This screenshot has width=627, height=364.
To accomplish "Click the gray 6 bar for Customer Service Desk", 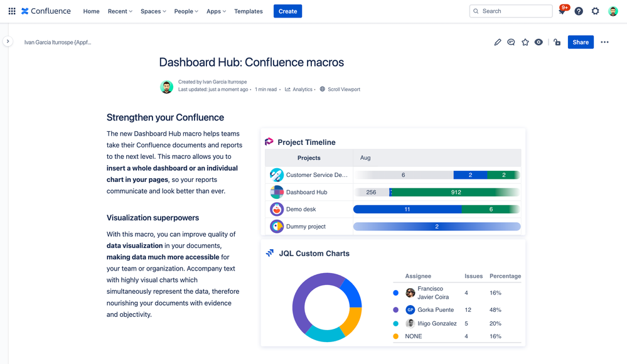I will pyautogui.click(x=404, y=175).
